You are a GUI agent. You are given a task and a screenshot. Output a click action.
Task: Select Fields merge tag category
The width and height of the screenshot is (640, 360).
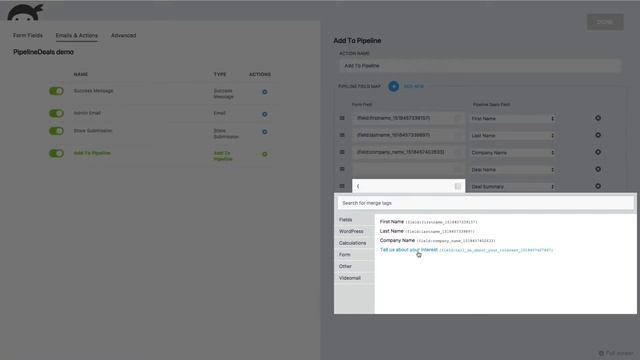354,220
